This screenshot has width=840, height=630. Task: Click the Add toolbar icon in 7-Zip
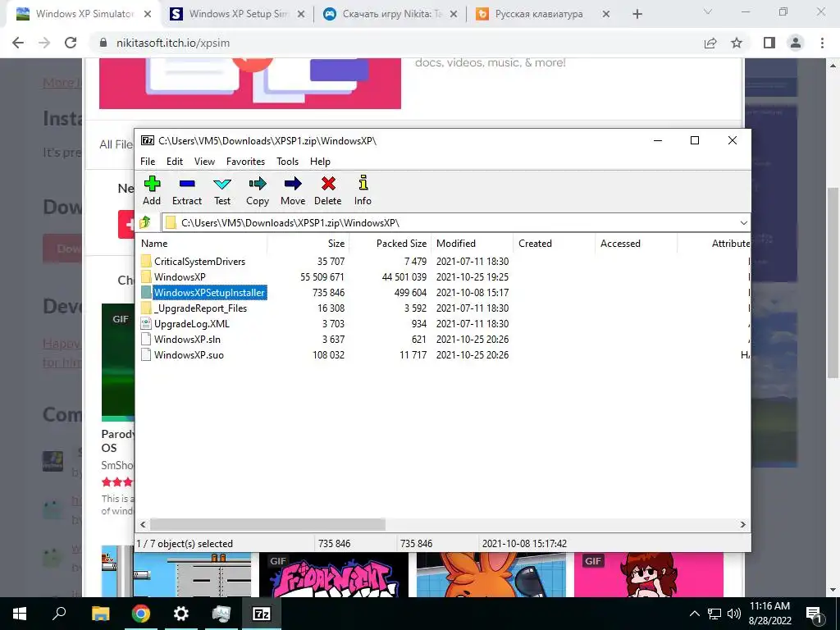pos(152,184)
